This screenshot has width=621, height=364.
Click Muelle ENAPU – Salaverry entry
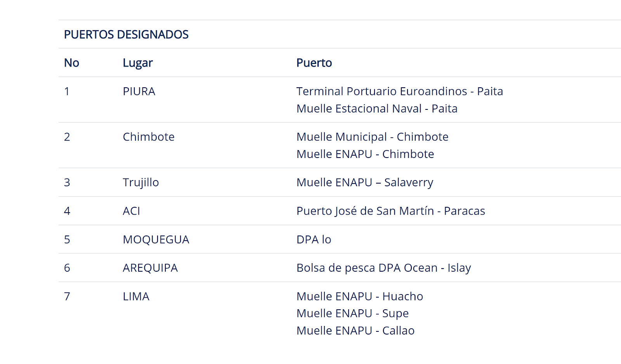click(x=365, y=182)
